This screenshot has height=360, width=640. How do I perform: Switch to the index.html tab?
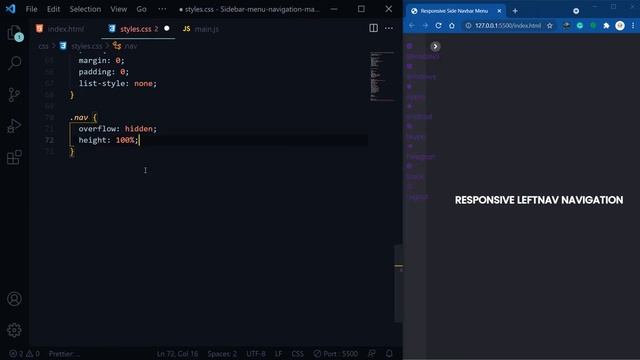(60, 29)
